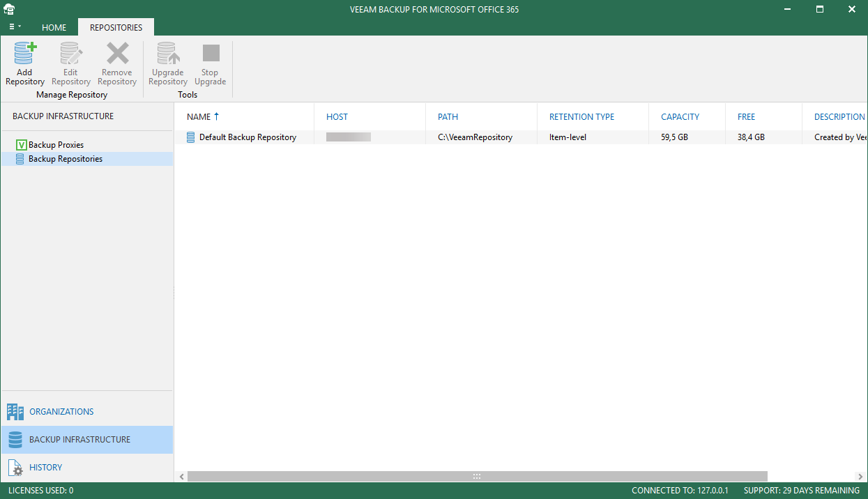Click the scroll left arrow
This screenshot has height=499, width=868.
(x=182, y=477)
